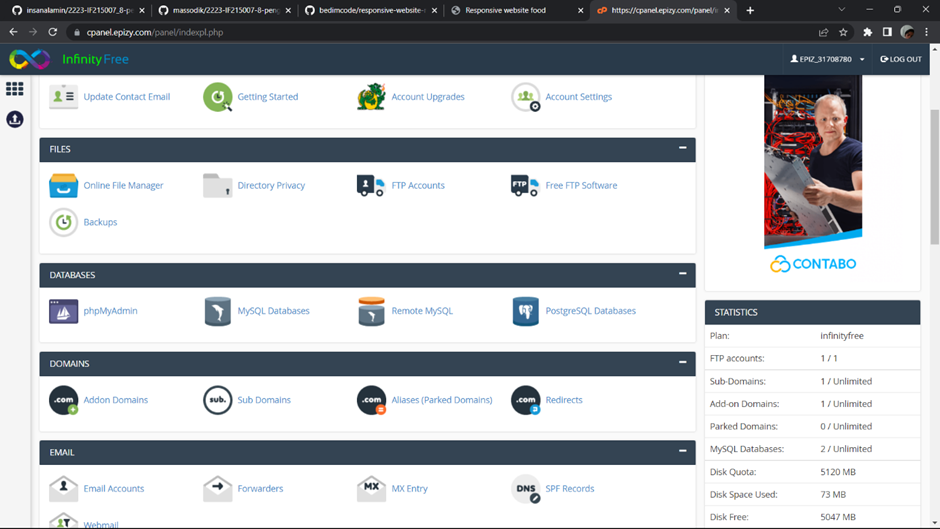Screen dimensions: 940x529
Task: Open the browser tab search chevron
Action: [841, 10]
